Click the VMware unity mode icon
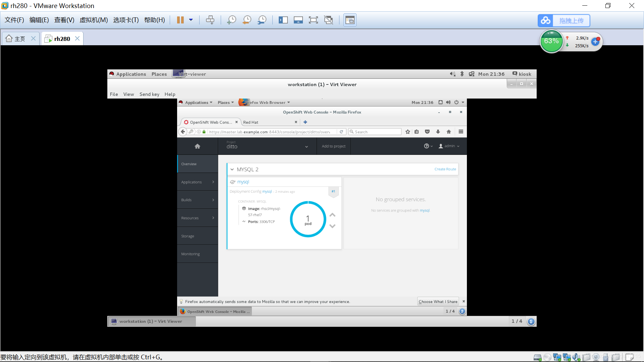Screen dimensions: 644x362 329,20
